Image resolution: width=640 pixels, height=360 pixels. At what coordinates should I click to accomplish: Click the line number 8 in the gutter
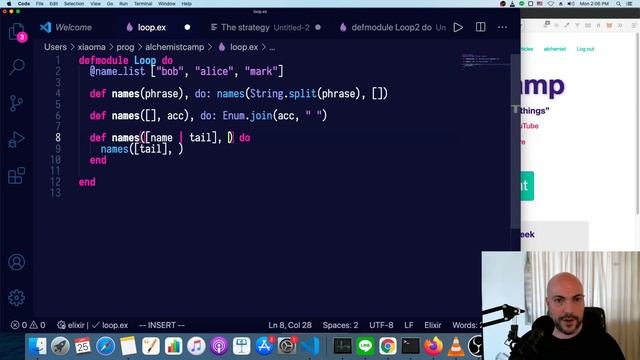58,138
